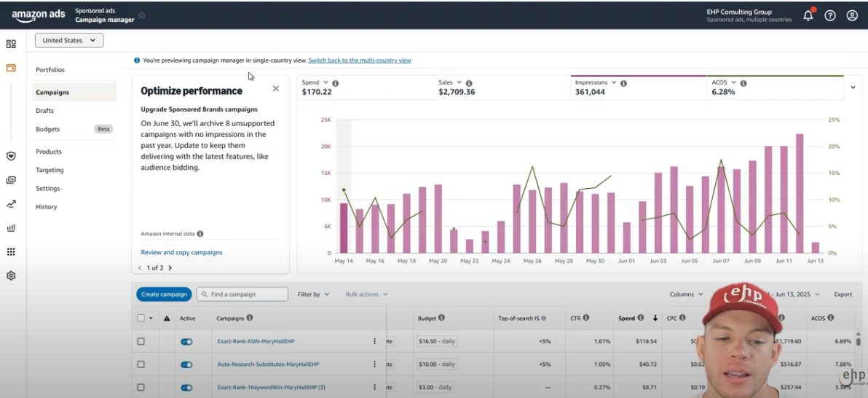Screen dimensions: 868x398
Task: Click the Find a campaign search field
Action: pyautogui.click(x=242, y=294)
